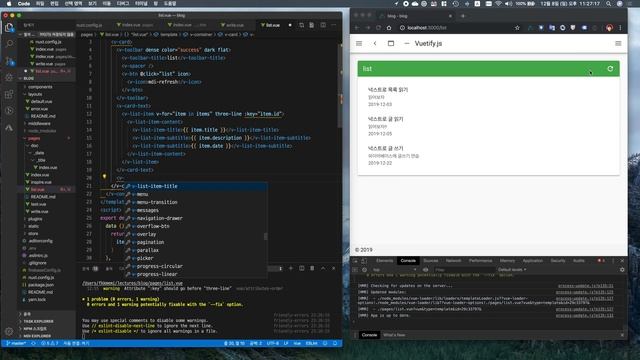
Task: Open the Chrome three-dot menu
Action: pyautogui.click(x=620, y=28)
